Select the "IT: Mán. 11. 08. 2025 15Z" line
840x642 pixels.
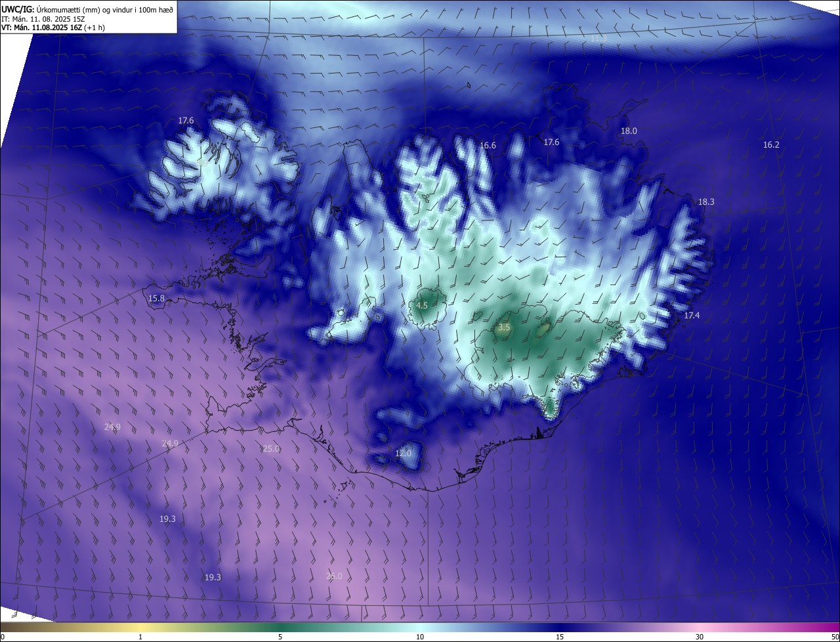42,19
